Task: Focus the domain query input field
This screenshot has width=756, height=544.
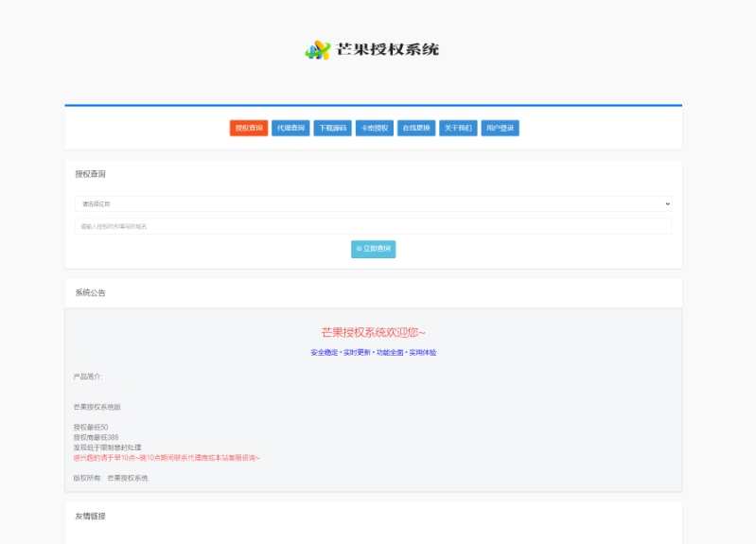Action: click(x=373, y=226)
